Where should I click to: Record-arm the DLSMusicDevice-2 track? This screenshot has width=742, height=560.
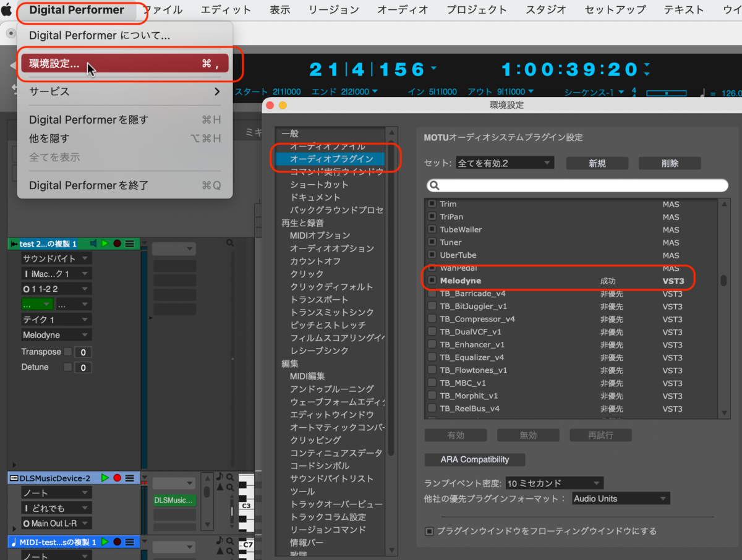pyautogui.click(x=117, y=478)
